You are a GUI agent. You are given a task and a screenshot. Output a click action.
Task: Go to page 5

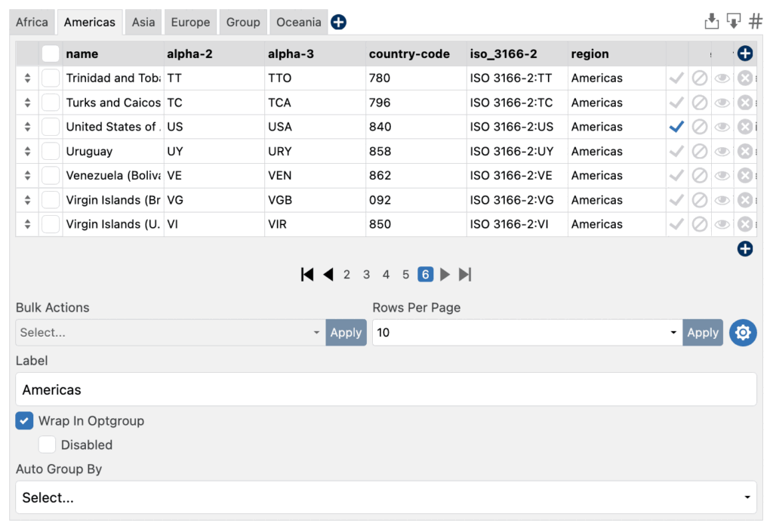[405, 275]
